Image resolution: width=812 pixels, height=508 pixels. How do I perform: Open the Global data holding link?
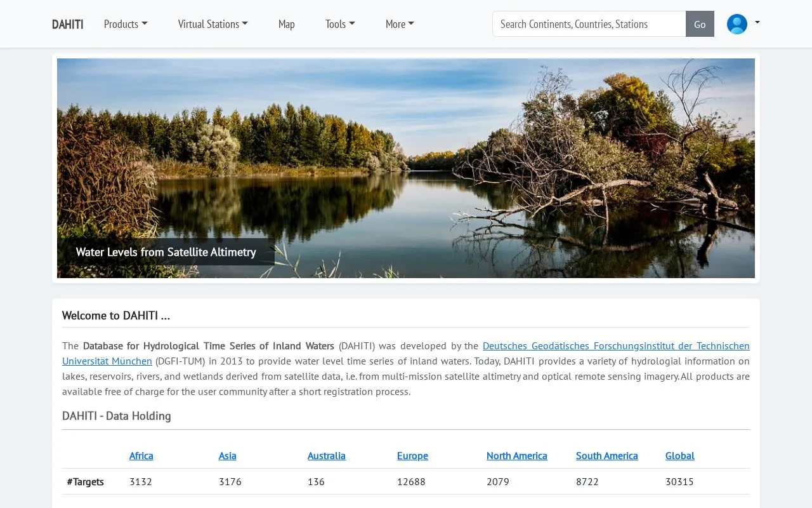click(x=679, y=456)
